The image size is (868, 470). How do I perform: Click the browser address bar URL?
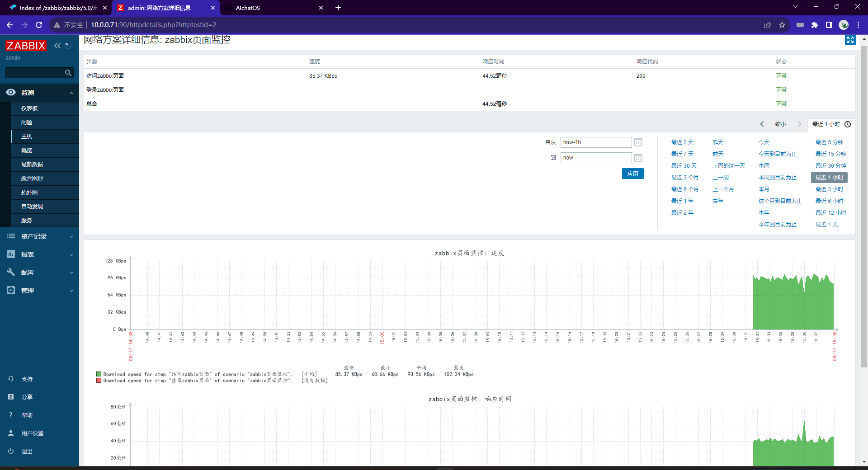(x=154, y=25)
